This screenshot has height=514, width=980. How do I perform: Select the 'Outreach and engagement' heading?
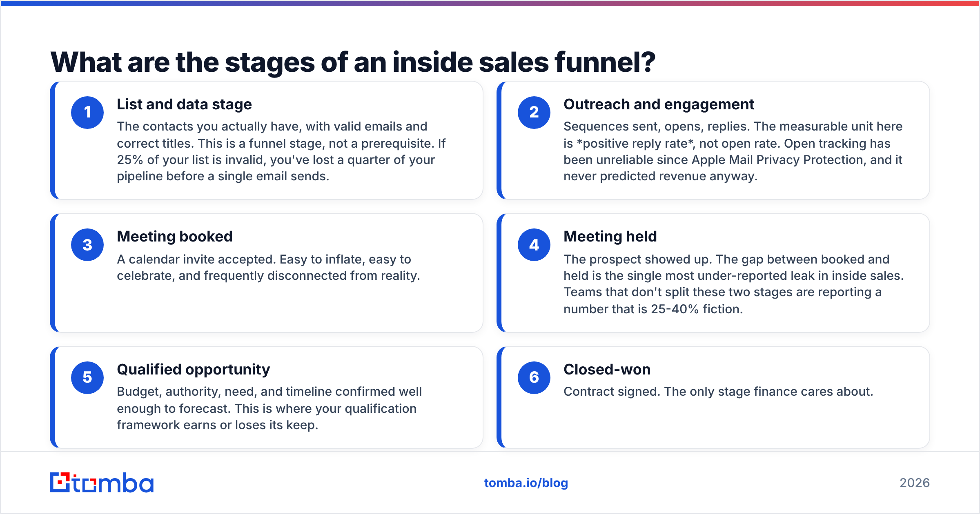tap(659, 104)
